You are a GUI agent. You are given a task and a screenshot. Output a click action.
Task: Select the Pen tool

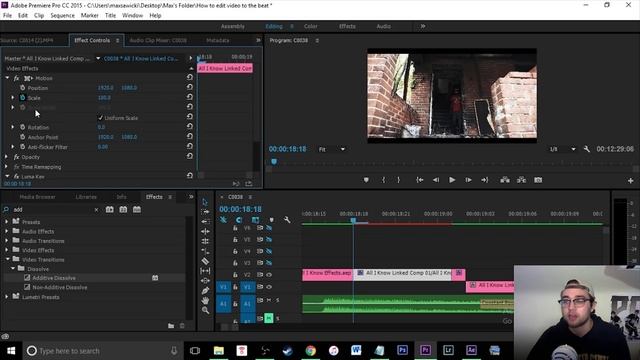[205, 291]
